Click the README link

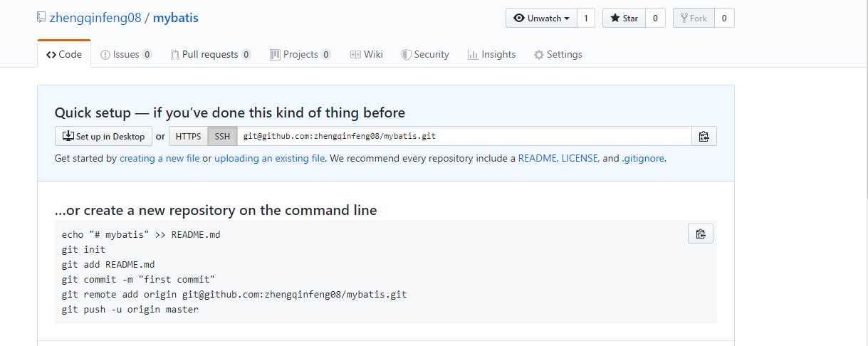click(538, 158)
